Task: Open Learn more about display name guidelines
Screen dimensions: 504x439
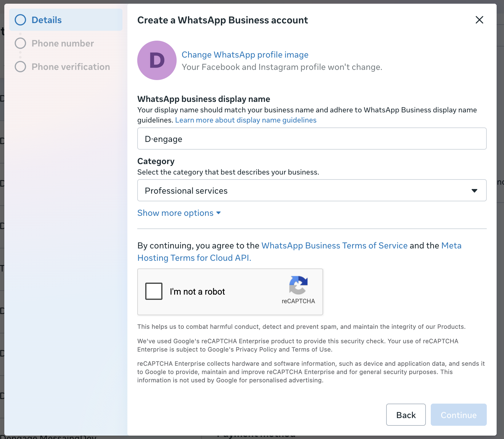Action: tap(246, 120)
